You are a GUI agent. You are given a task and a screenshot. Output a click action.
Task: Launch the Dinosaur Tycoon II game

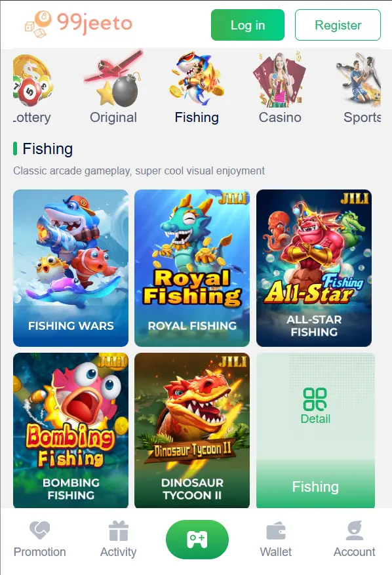[192, 431]
